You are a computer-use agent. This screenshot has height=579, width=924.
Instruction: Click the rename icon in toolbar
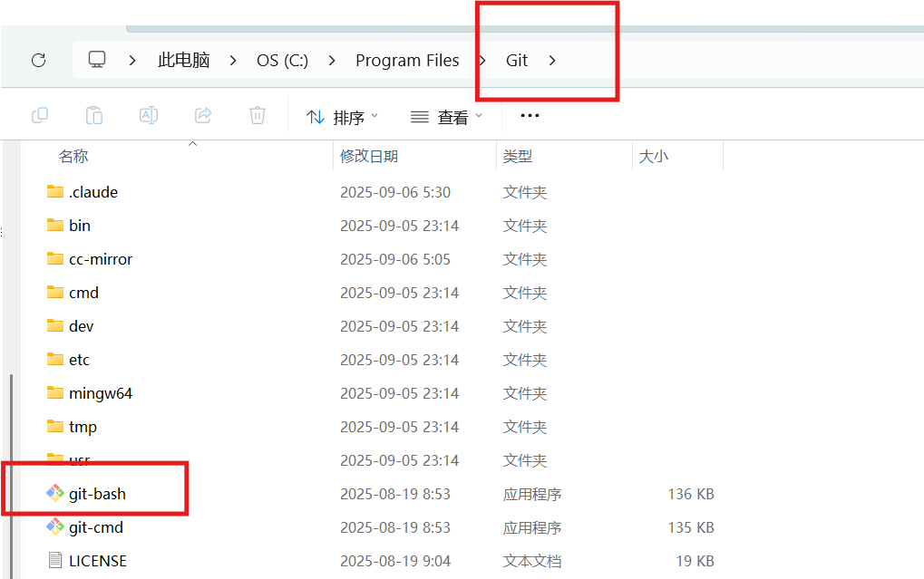click(x=149, y=115)
